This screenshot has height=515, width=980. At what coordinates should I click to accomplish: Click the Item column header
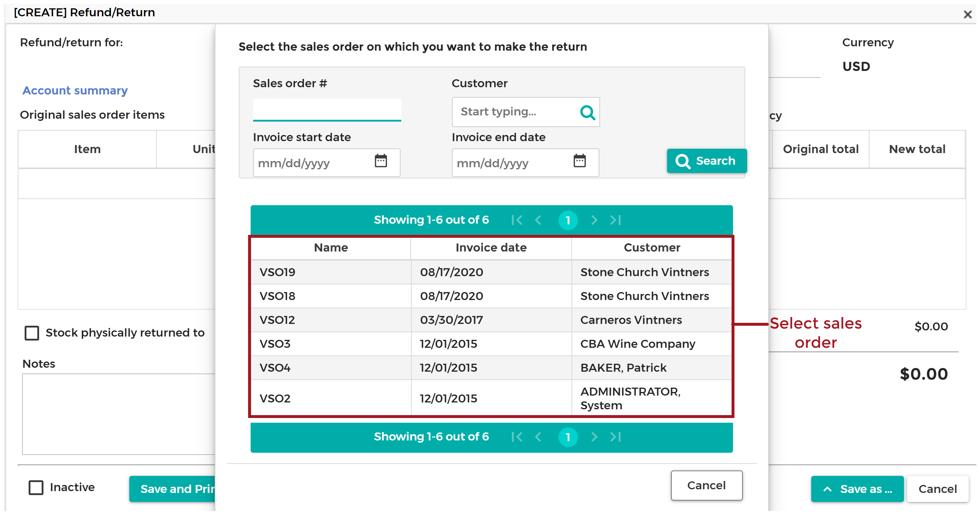[x=87, y=149]
